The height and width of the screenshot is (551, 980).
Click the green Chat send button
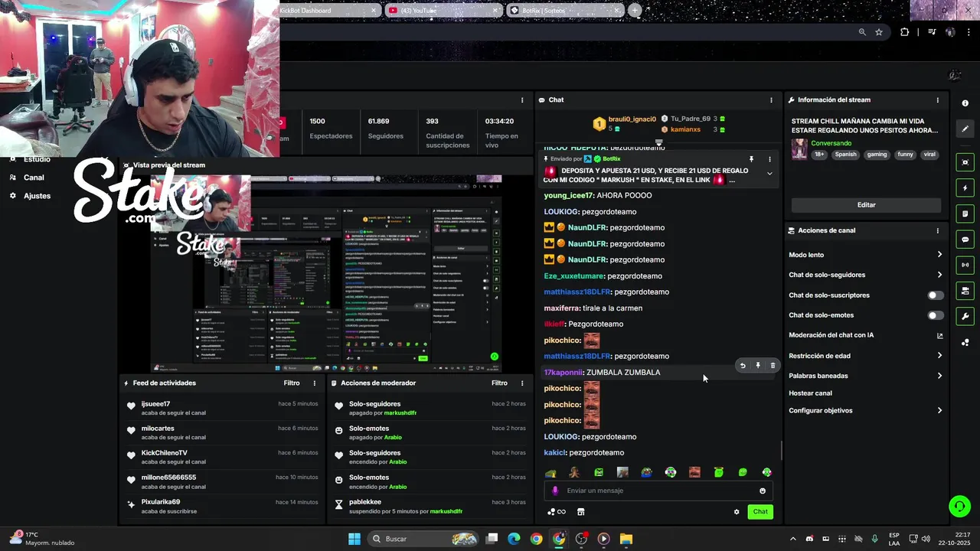[x=759, y=512]
